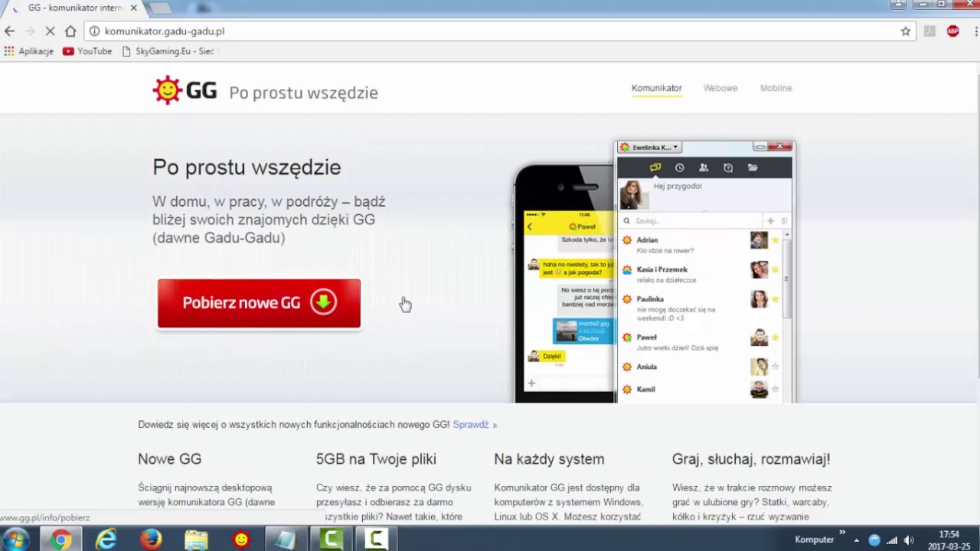The image size is (980, 551).
Task: Click the Nowe GG heading
Action: coord(170,459)
